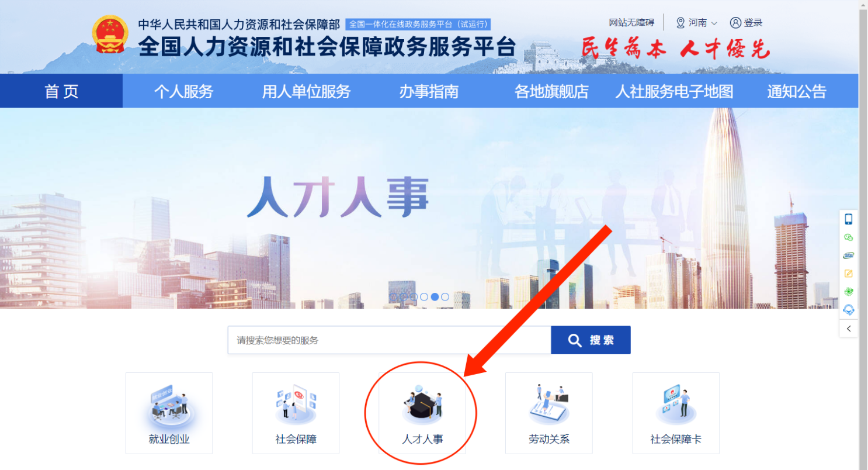The height and width of the screenshot is (470, 868).
Task: Open the 劳动关系 service category icon
Action: pos(549,413)
